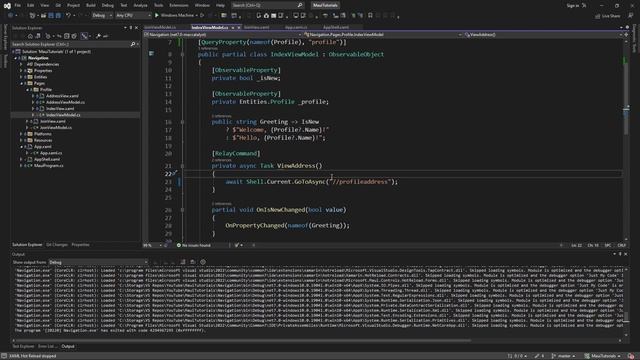Open the Navigation project scope dropdown
Viewport: 640px width, 360px height.
click(222, 35)
